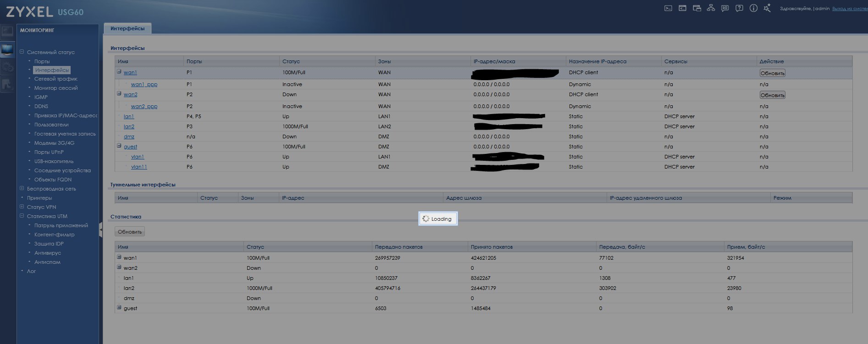Click the Выход из системы logout link

[850, 9]
